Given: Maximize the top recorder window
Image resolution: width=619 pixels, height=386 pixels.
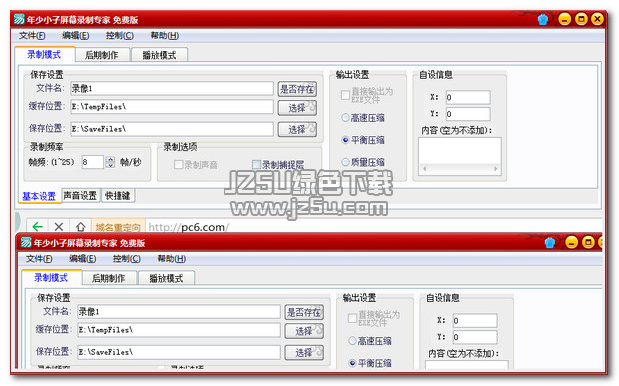Looking at the screenshot, I should pos(581,19).
